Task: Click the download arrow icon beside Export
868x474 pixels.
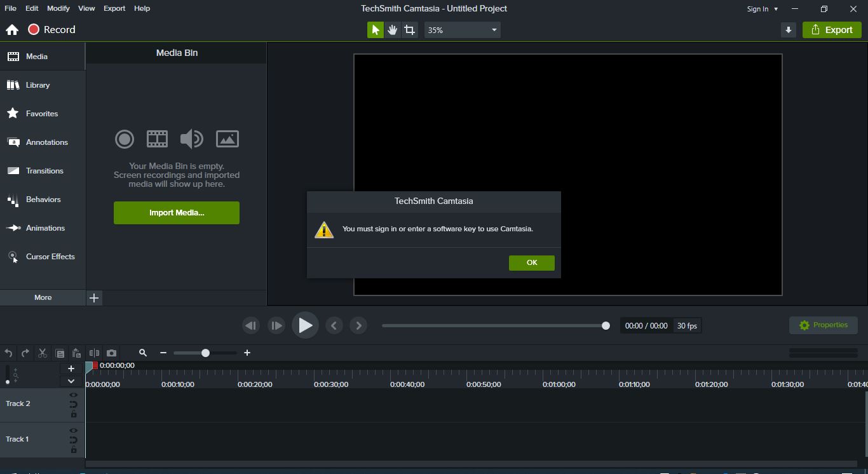Action: [789, 30]
